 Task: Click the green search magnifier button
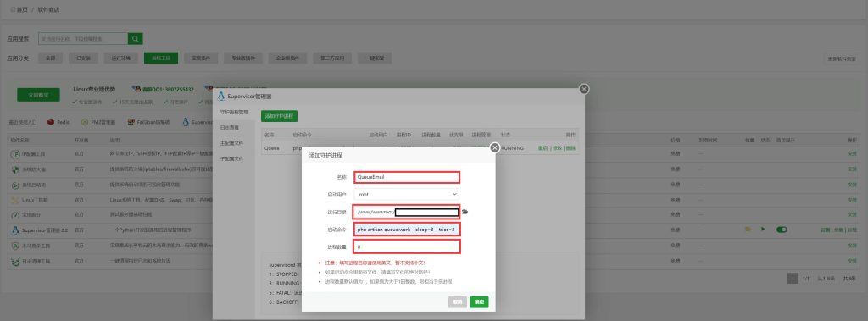pyautogui.click(x=135, y=39)
